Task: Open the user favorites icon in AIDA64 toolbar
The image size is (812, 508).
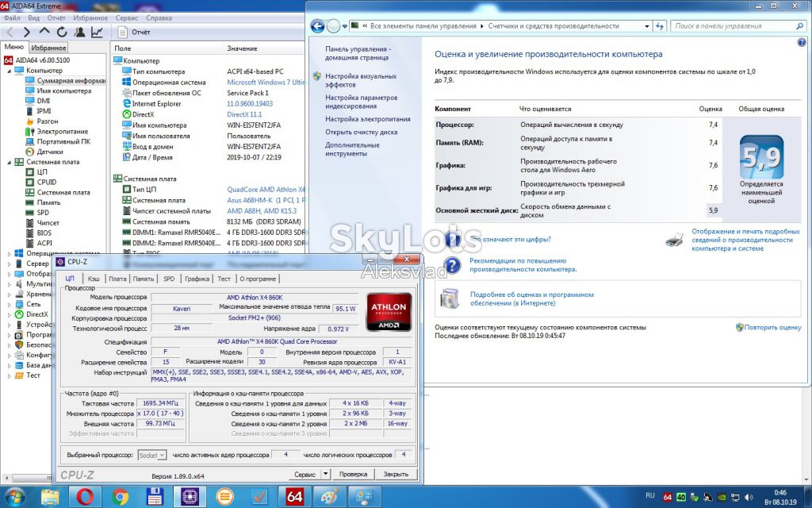Action: pos(79,32)
